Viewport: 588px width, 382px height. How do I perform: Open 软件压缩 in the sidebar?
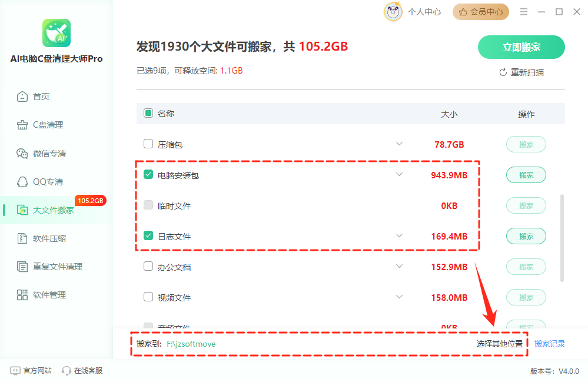(x=41, y=238)
